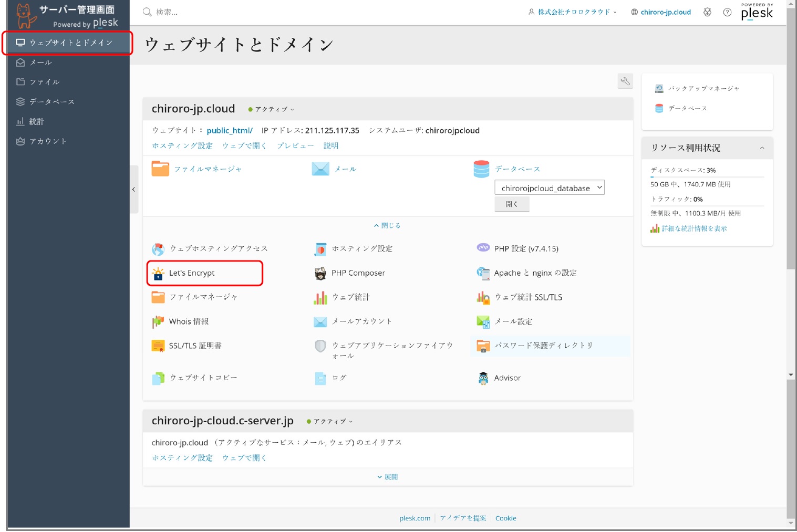Image resolution: width=797 pixels, height=532 pixels.
Task: Click the wrench settings icon
Action: coord(625,81)
